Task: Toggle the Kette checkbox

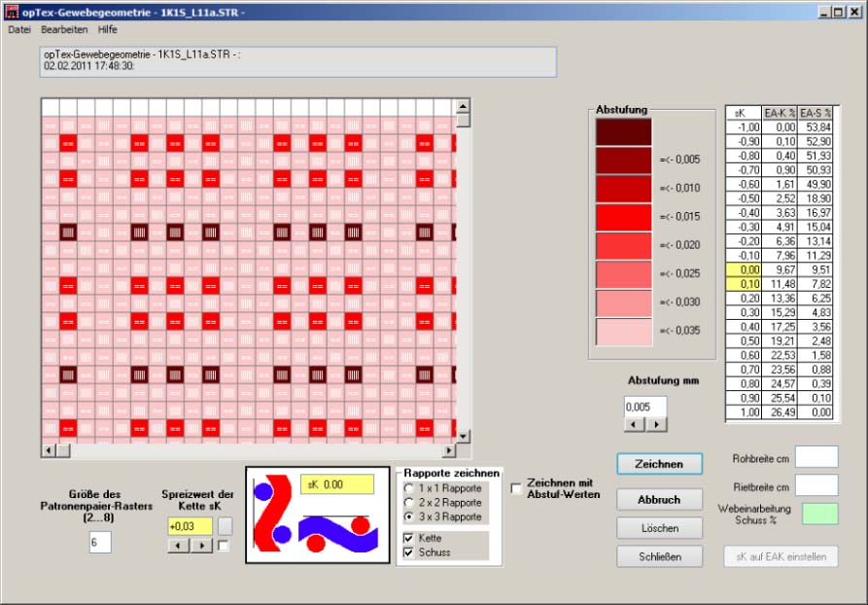Action: 409,538
